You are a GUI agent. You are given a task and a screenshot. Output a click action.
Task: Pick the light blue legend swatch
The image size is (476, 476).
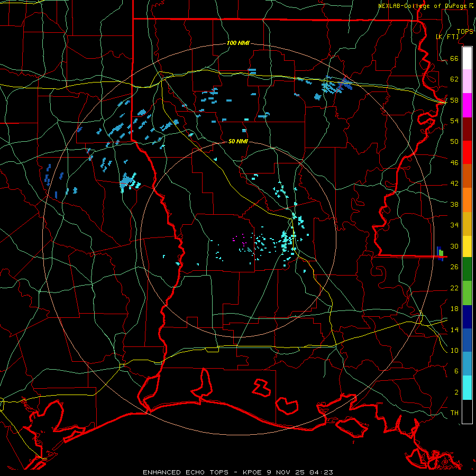(467, 364)
